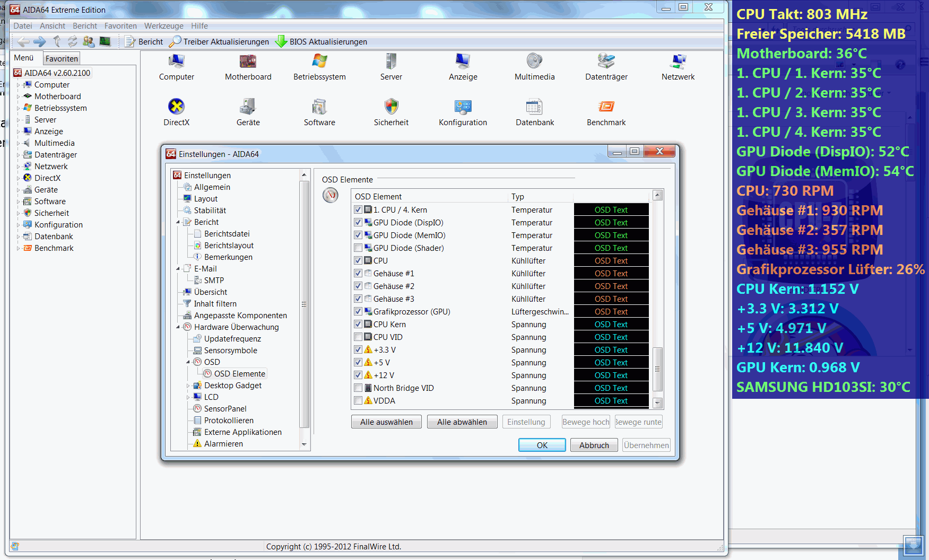This screenshot has width=929, height=560.
Task: Click the Alle abwählen button
Action: [462, 422]
